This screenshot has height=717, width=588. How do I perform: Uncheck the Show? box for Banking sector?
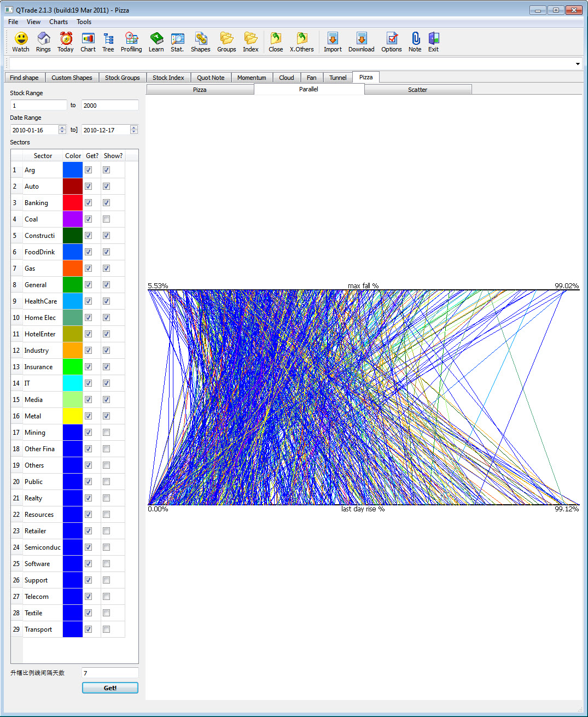106,202
